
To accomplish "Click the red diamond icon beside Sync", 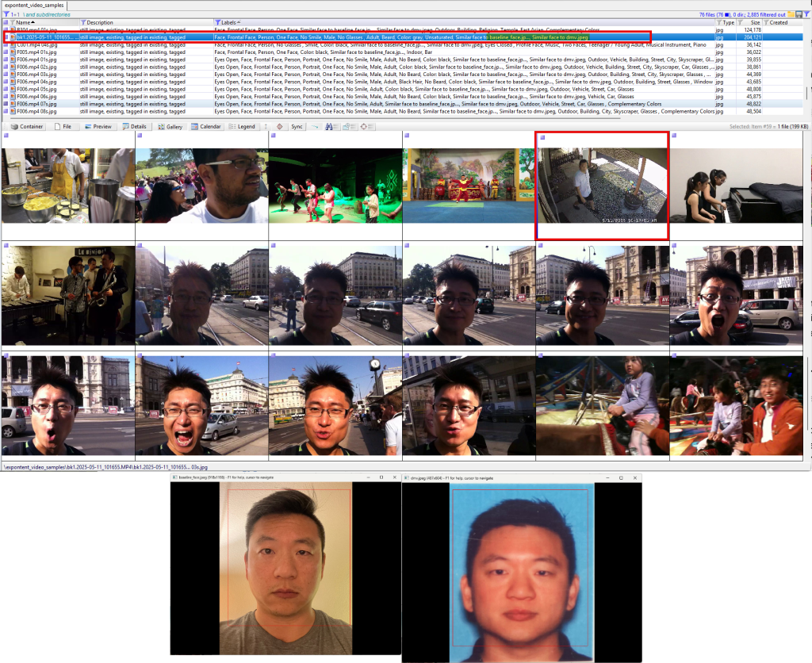I will point(279,127).
